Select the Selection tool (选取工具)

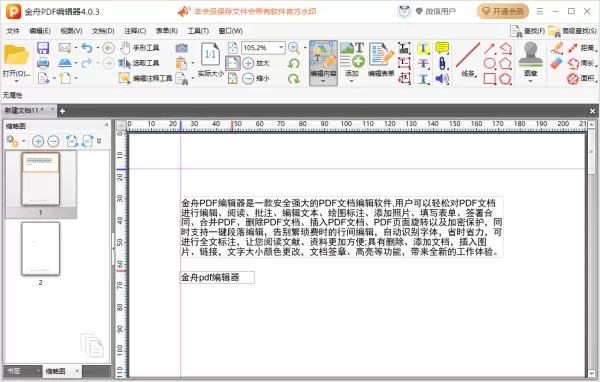pos(139,63)
